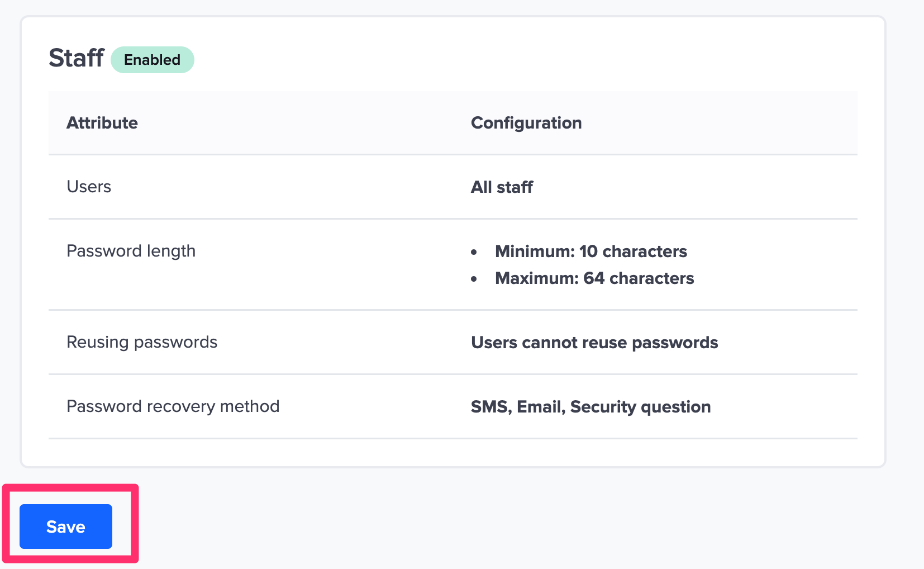
Task: Click the Save button
Action: click(x=65, y=526)
